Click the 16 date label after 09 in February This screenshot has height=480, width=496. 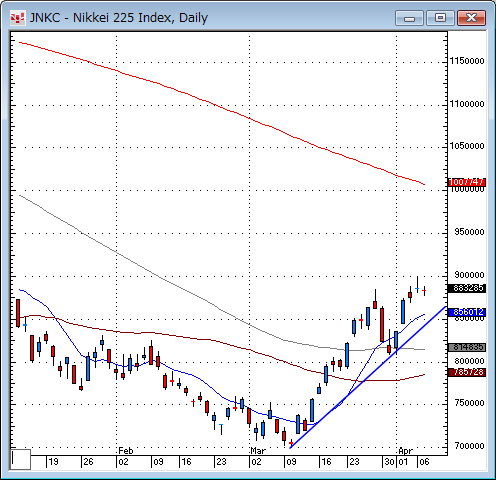(186, 462)
